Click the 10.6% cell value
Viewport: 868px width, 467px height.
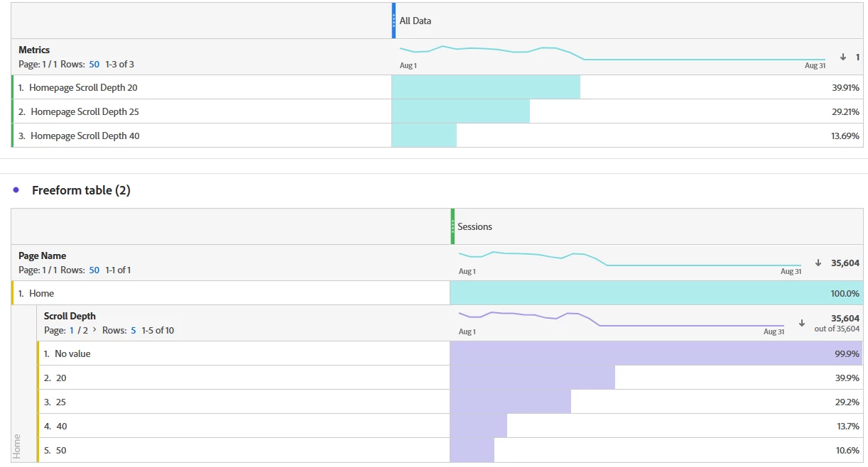tap(848, 450)
